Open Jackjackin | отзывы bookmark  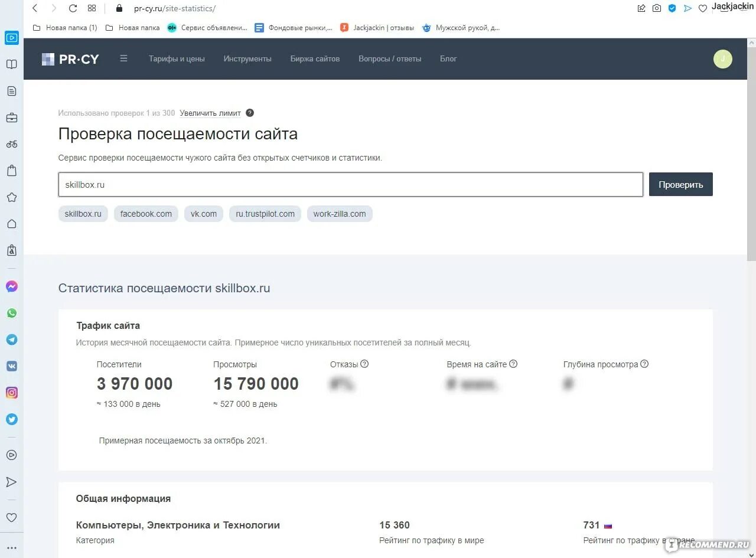click(x=377, y=27)
